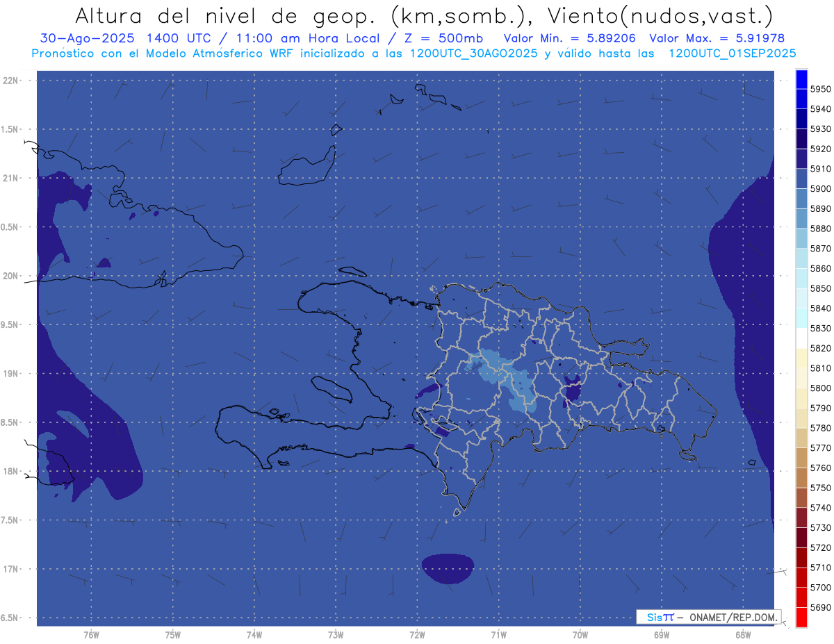Click the 71W longitude axis label
834x644 pixels.
(498, 635)
